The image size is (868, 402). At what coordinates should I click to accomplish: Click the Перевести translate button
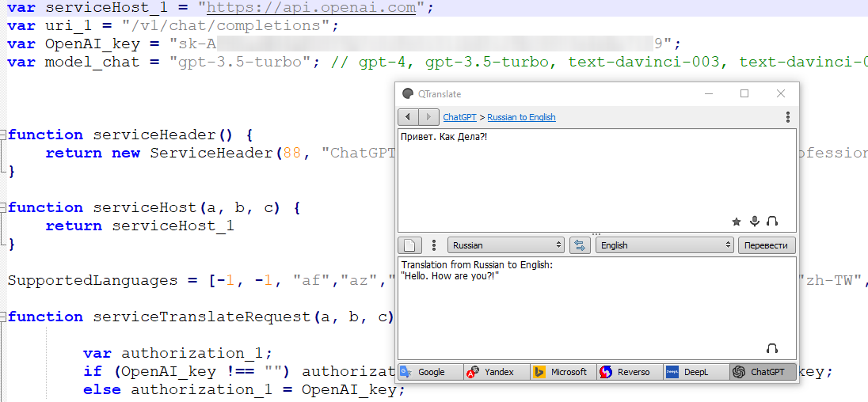click(x=767, y=245)
